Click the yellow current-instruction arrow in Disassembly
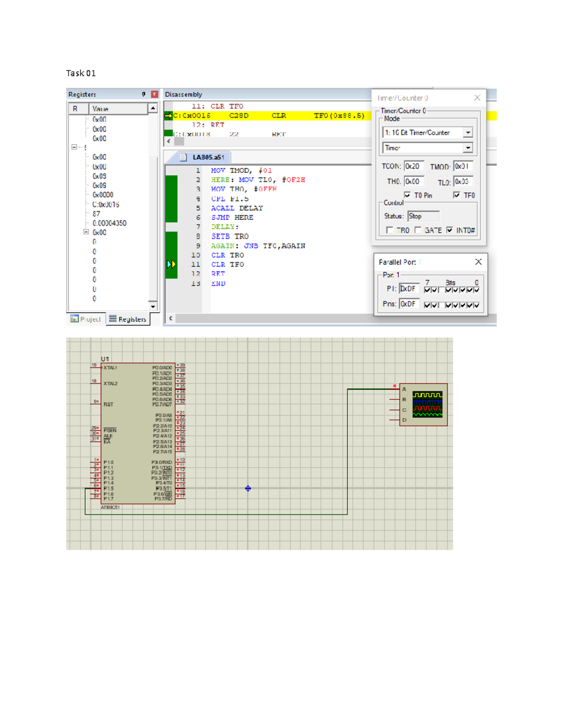Image resolution: width=563 pixels, height=728 pixels. 169,115
